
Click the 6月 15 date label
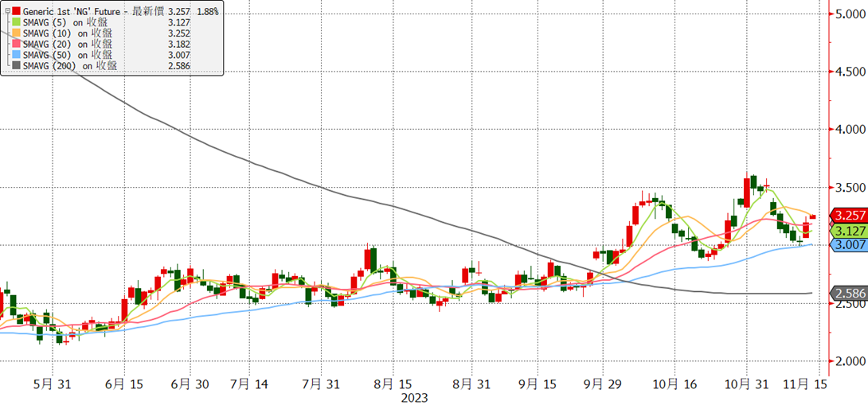[124, 384]
